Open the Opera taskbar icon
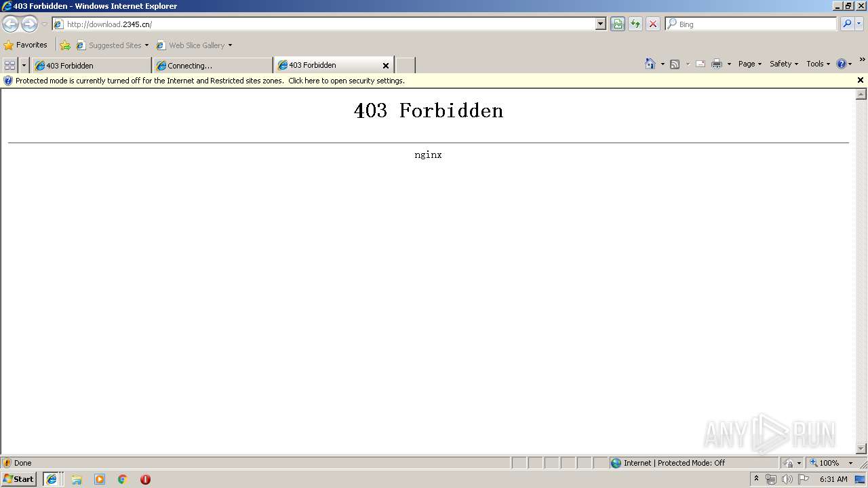This screenshot has width=868, height=488. [145, 479]
